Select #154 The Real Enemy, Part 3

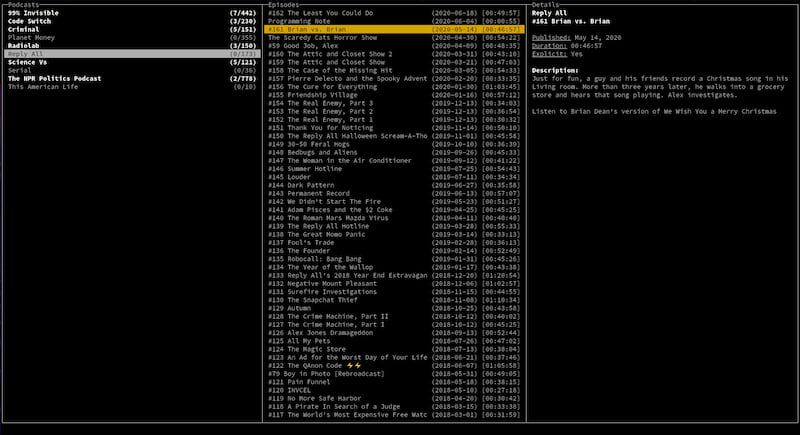394,103
